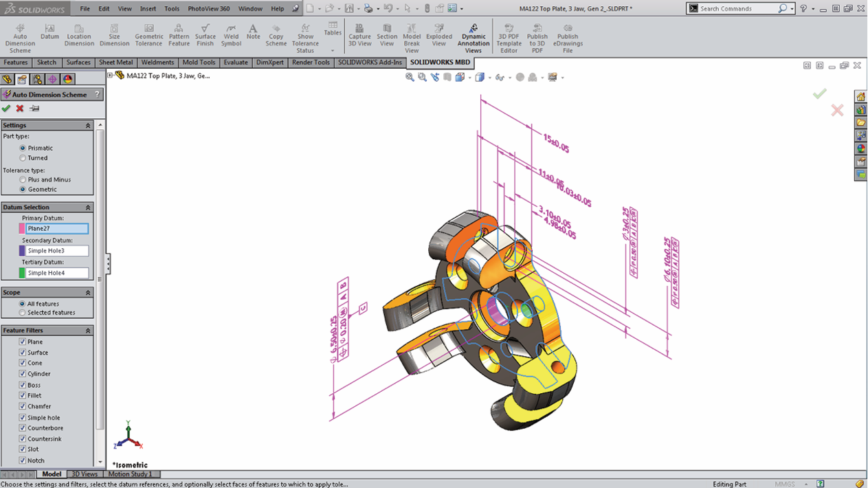This screenshot has width=868, height=488.
Task: Select the Turned part type
Action: [x=23, y=158]
